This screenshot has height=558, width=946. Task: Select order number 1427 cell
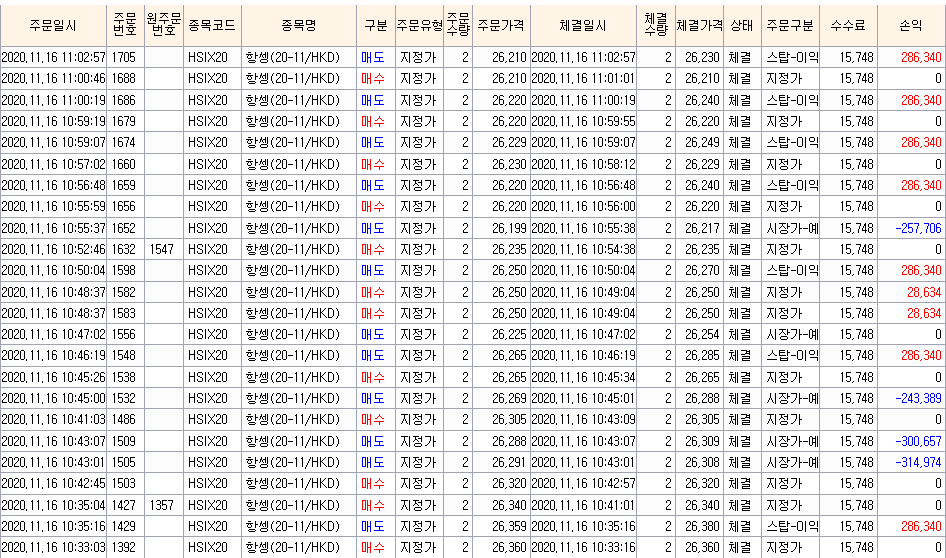point(124,505)
